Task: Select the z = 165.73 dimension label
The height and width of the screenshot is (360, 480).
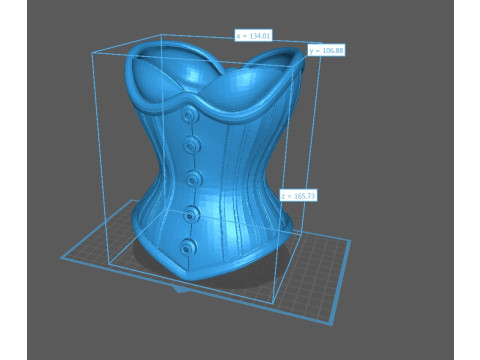Action: pos(298,196)
